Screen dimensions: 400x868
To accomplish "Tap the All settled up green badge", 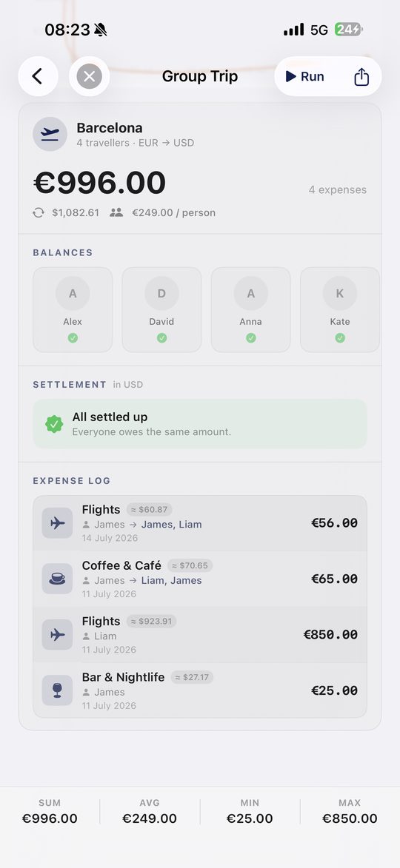I will (x=54, y=424).
